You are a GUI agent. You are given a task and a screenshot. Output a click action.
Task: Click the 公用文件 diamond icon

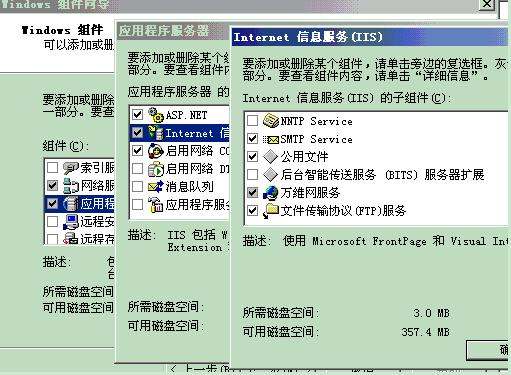(270, 157)
